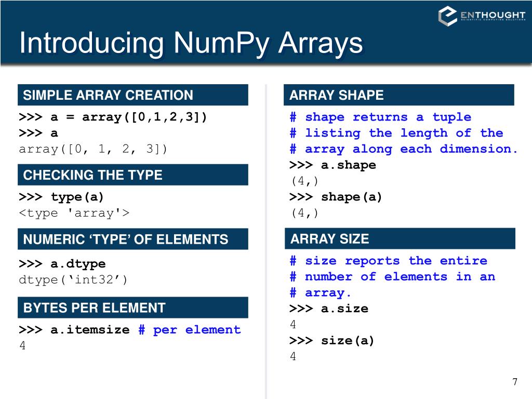532x399 pixels.
Task: Click the CHECKING THE TYPE header bar
Action: [x=132, y=175]
